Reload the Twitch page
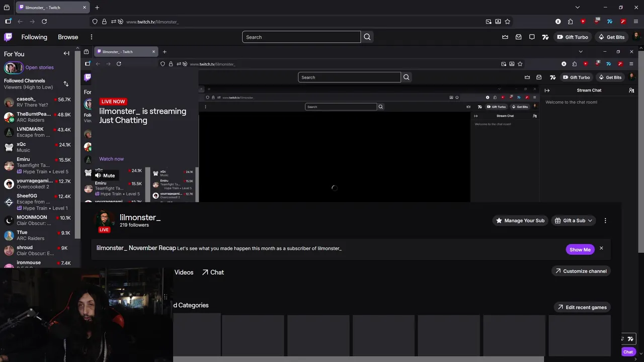 44,22
